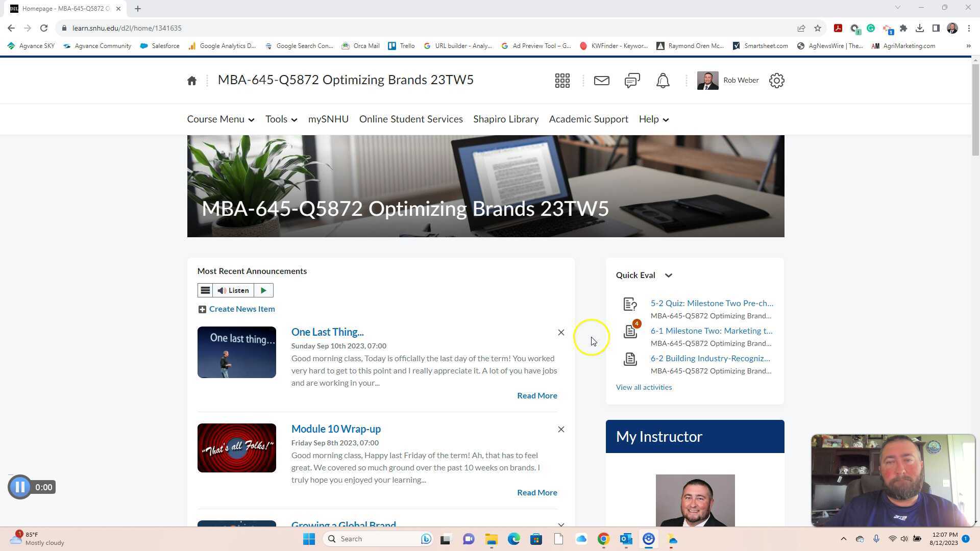Click the course home icon
Screen dimensions: 980x551
click(x=192, y=81)
